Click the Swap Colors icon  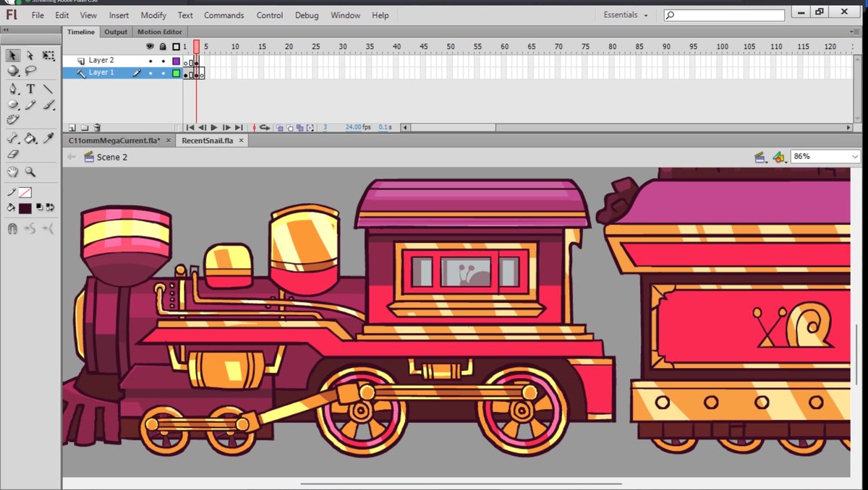pyautogui.click(x=50, y=208)
